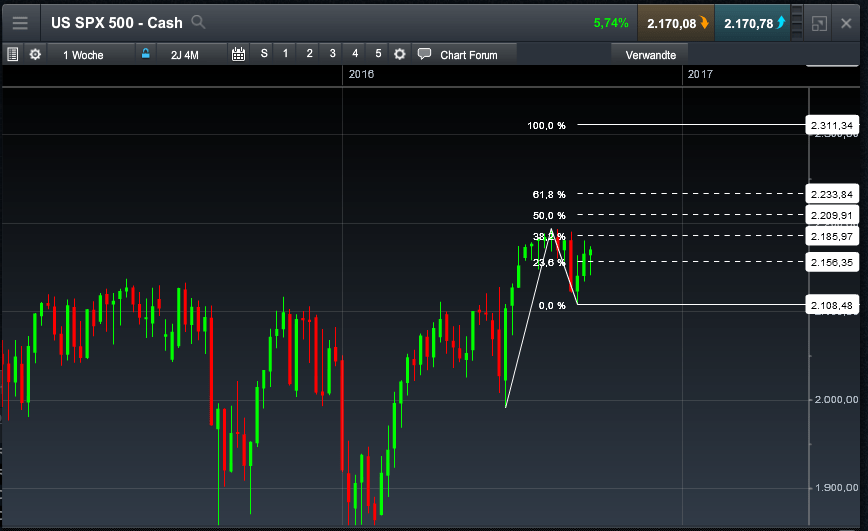Click the 2017 time axis label
868x531 pixels.
point(700,74)
